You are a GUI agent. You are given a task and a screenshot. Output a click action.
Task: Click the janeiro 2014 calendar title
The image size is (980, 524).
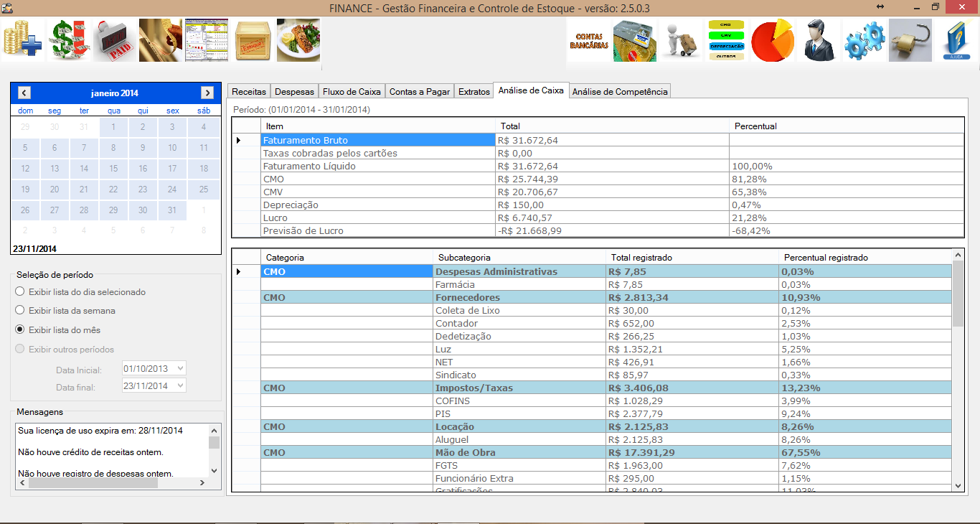coord(115,93)
